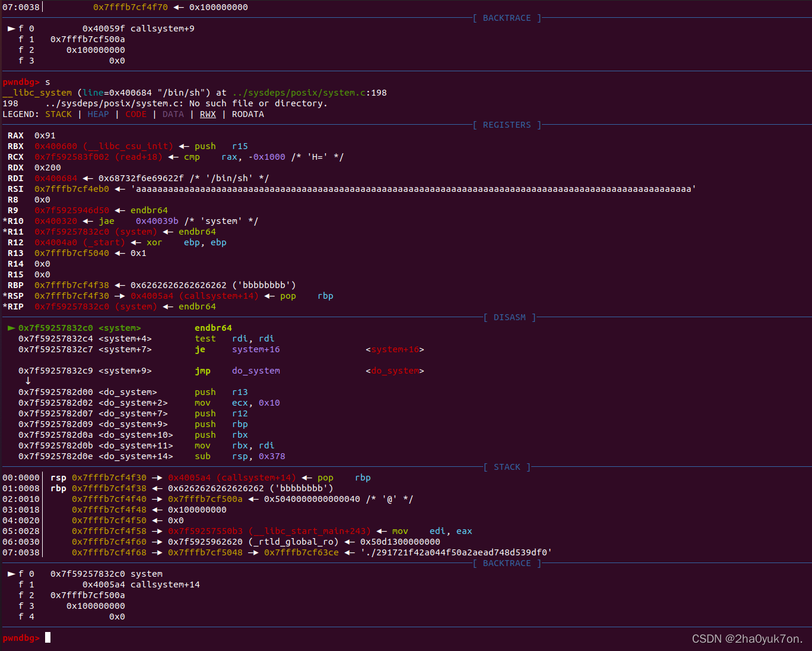The image size is (812, 651).
Task: Select RSP register address 0x7fffb7cf4f30
Action: point(72,296)
